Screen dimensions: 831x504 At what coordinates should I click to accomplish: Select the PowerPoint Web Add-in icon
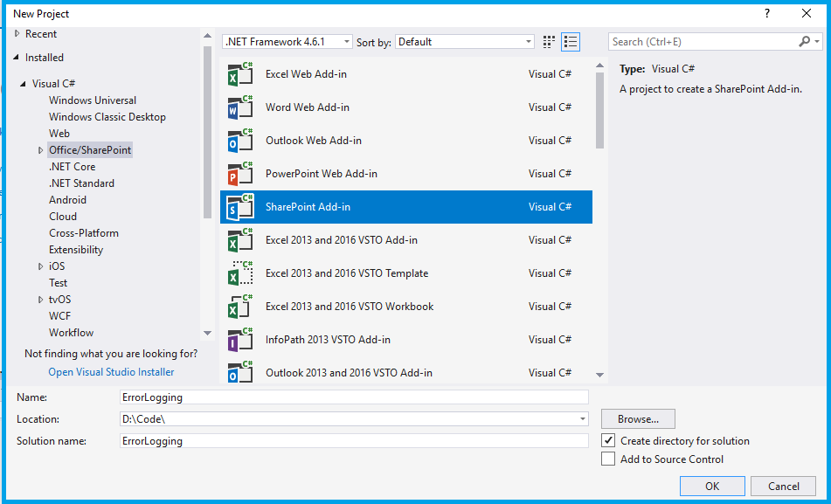tap(240, 174)
